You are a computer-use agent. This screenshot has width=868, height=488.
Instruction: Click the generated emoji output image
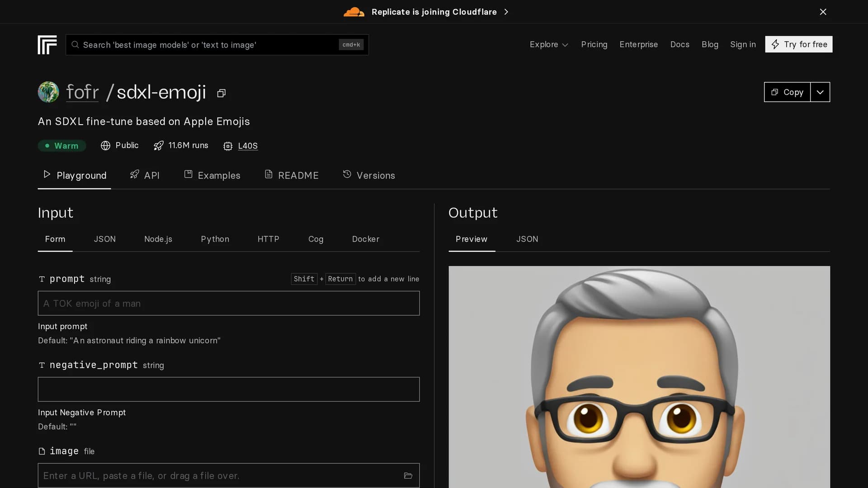(639, 377)
